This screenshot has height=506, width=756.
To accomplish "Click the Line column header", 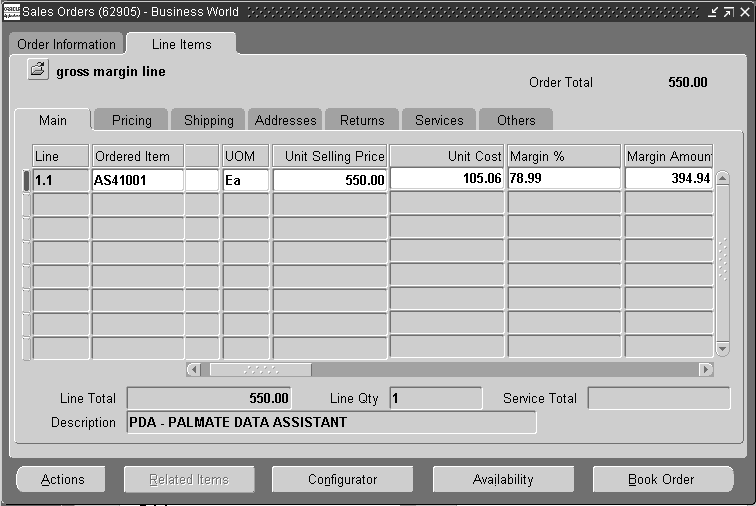I will [x=61, y=156].
